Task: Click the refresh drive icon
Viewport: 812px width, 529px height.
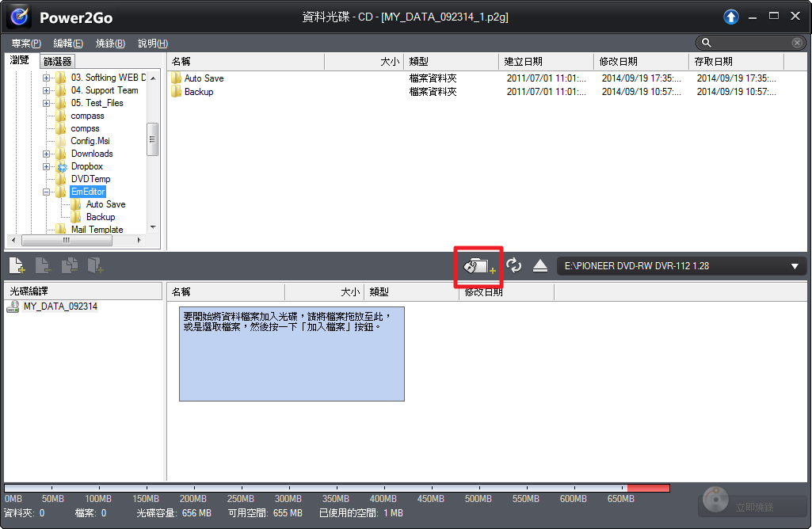Action: click(x=514, y=266)
